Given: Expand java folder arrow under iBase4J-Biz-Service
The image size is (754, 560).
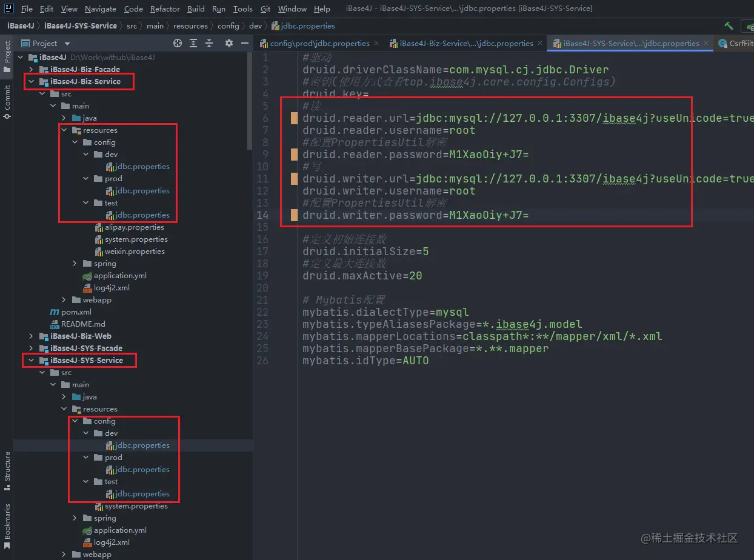Looking at the screenshot, I should pos(64,118).
